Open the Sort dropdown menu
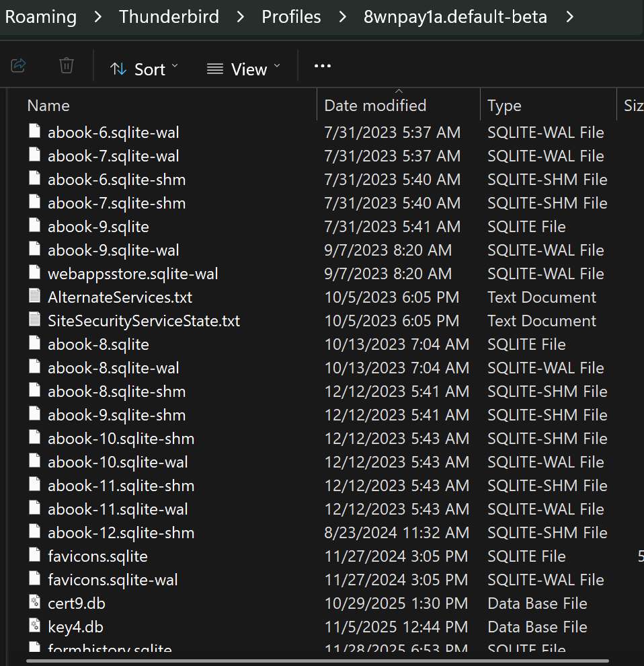This screenshot has width=644, height=666. 144,69
